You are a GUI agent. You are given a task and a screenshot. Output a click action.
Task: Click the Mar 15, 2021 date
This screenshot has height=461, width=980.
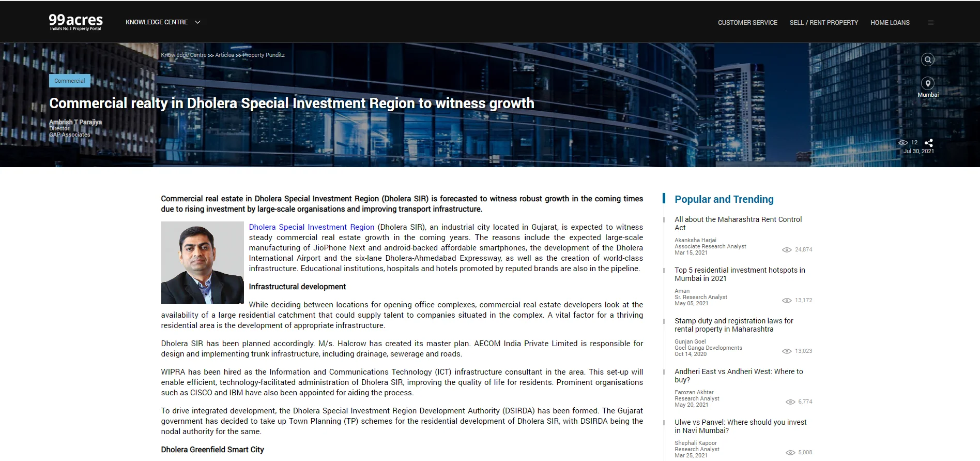coord(691,252)
